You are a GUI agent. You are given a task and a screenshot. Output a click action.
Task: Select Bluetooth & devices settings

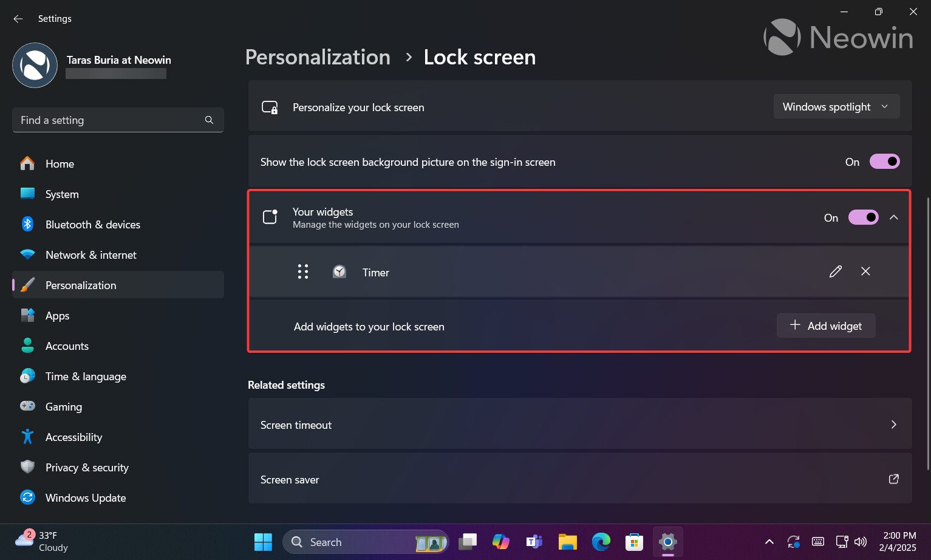tap(92, 224)
